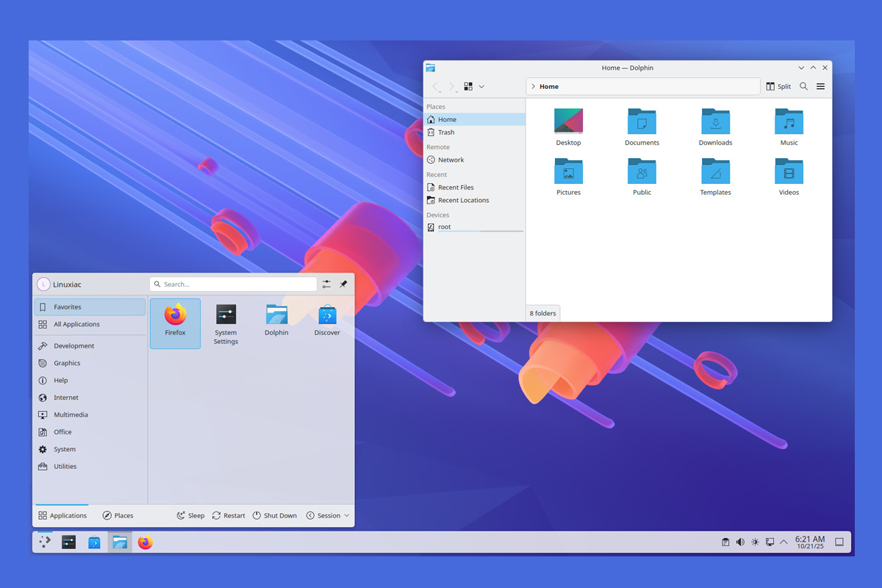Open the Office category
Screen dimensions: 882x588
[x=90, y=432]
